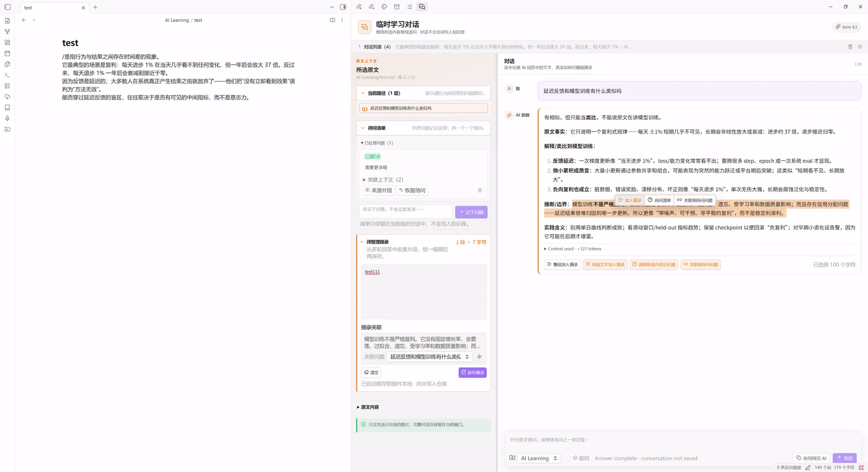Viewport: 868px width, 472px height.
Task: Toggle the left sidebar panel icon
Action: click(x=8, y=7)
